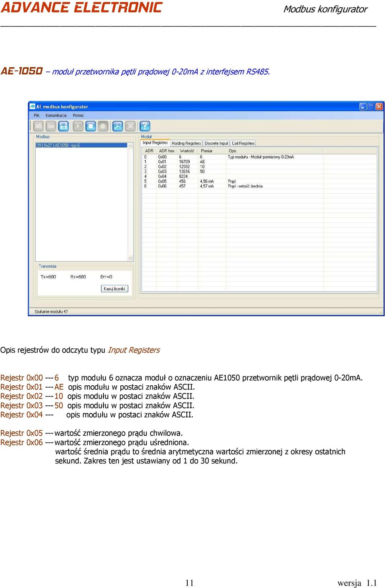This screenshot has width=385, height=588.
Task: Click the description 'Typ modułu - Moduł pomiarowy 0-20mA'
Action: click(x=261, y=157)
